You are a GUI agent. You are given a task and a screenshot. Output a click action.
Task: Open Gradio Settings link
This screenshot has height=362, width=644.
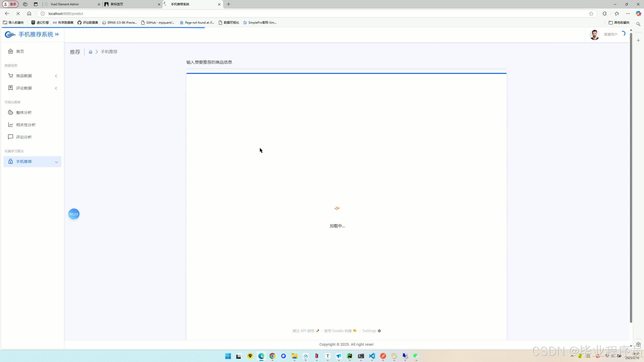pos(372,331)
